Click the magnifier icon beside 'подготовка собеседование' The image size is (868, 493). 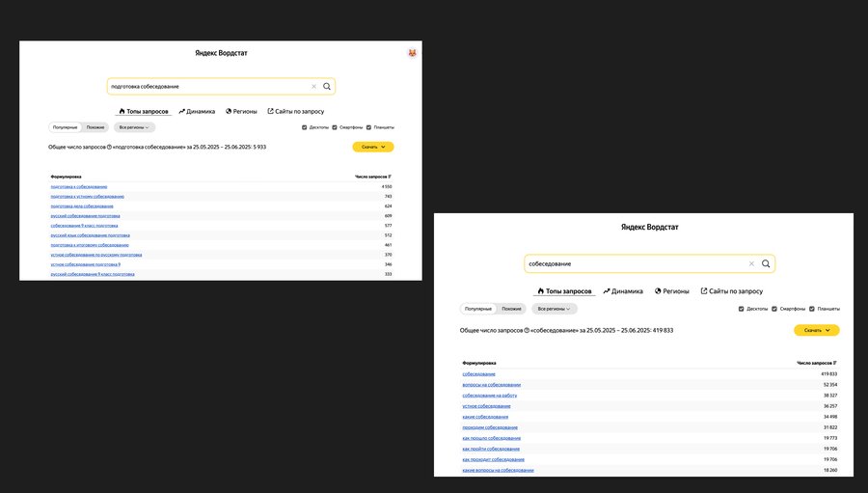(327, 87)
